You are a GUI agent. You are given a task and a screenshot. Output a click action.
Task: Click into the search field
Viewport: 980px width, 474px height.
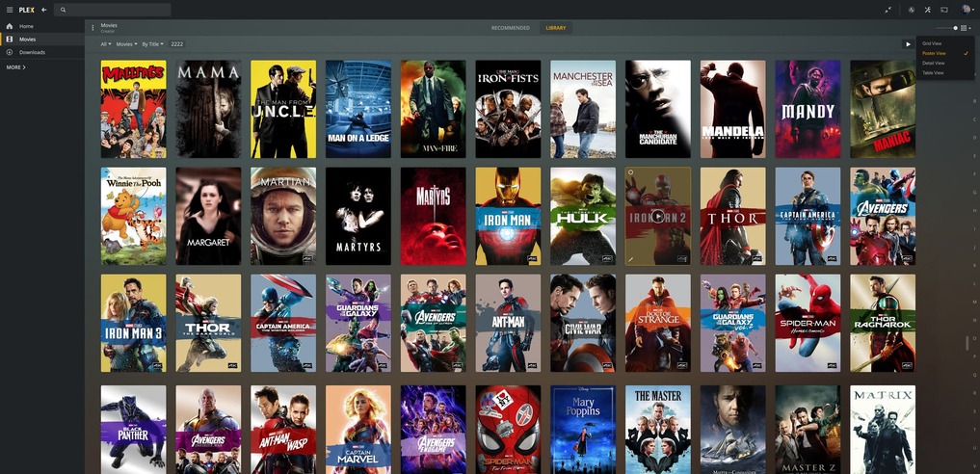pyautogui.click(x=113, y=10)
